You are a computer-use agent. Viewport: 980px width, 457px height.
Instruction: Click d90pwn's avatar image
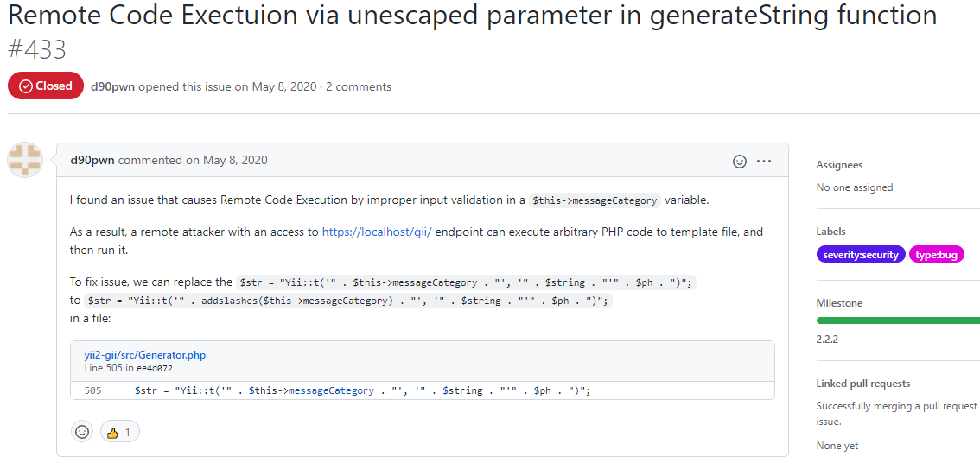[x=25, y=160]
